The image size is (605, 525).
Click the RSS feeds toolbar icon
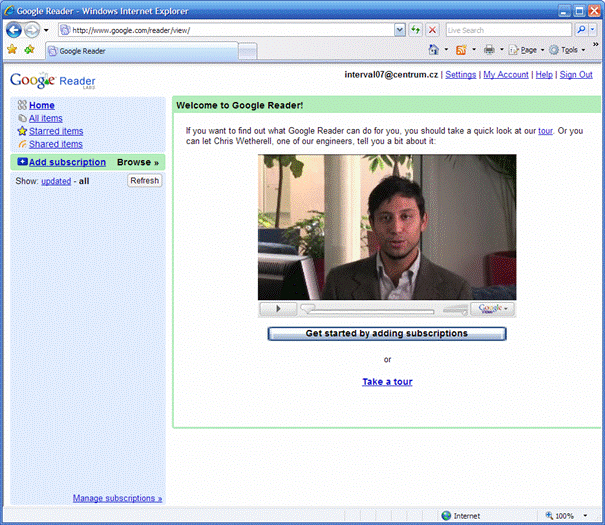(461, 50)
